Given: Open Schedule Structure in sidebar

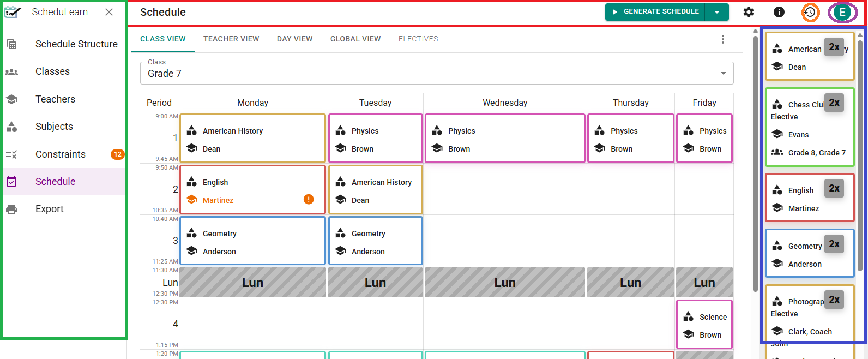Looking at the screenshot, I should coord(76,44).
